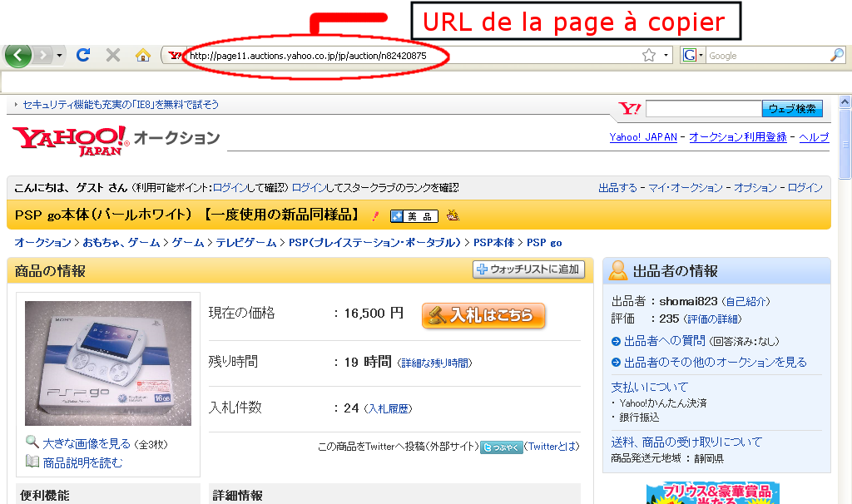The height and width of the screenshot is (504, 852).
Task: Focus the Google search box
Action: click(x=767, y=56)
